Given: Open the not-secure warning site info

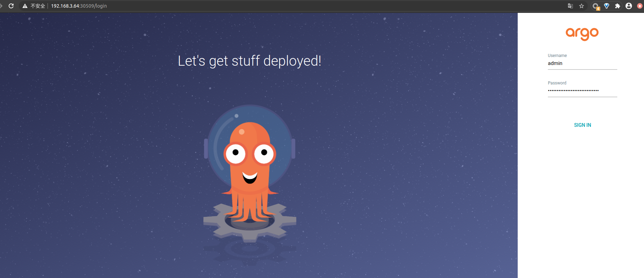Looking at the screenshot, I should tap(34, 6).
